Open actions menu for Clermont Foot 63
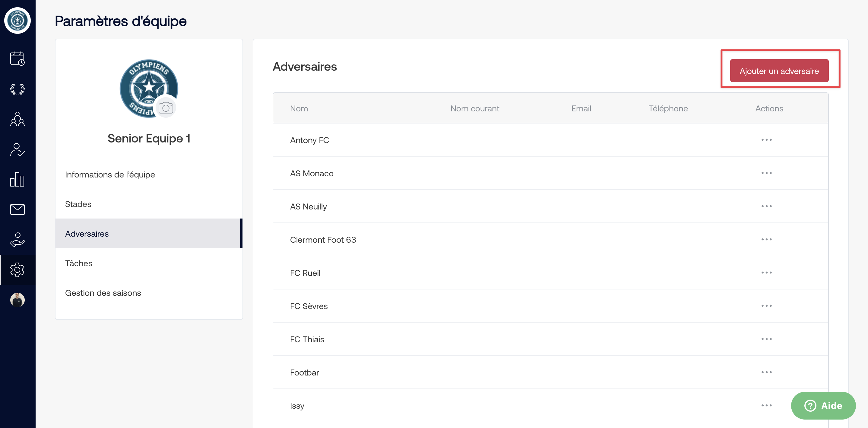 [766, 239]
